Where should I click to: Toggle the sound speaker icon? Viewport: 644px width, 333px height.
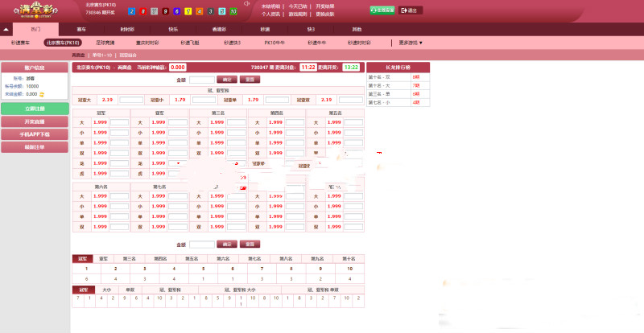(x=246, y=4)
